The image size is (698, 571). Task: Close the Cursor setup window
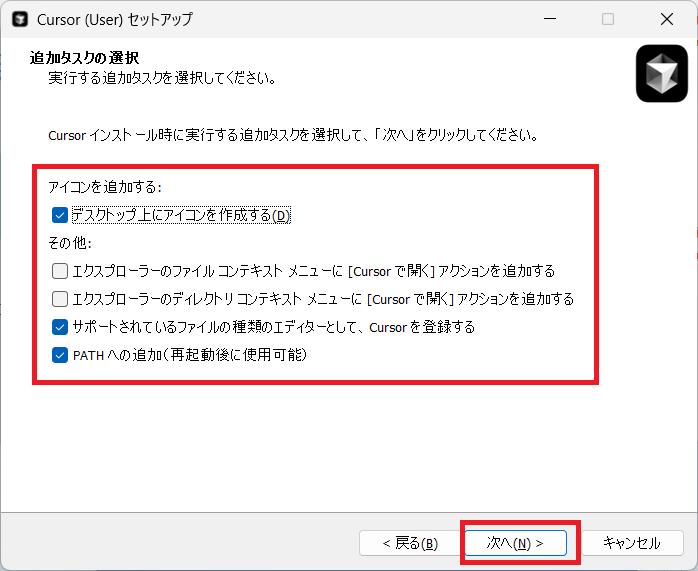(x=667, y=19)
